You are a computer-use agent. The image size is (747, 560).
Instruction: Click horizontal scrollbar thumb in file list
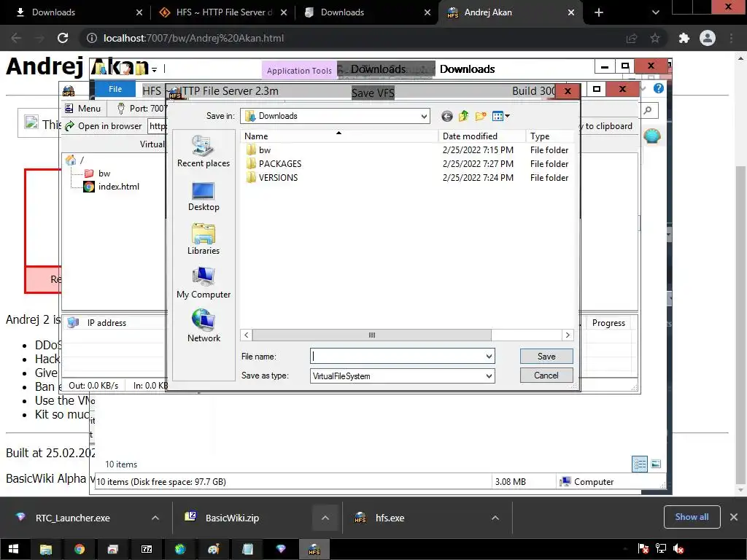click(371, 335)
